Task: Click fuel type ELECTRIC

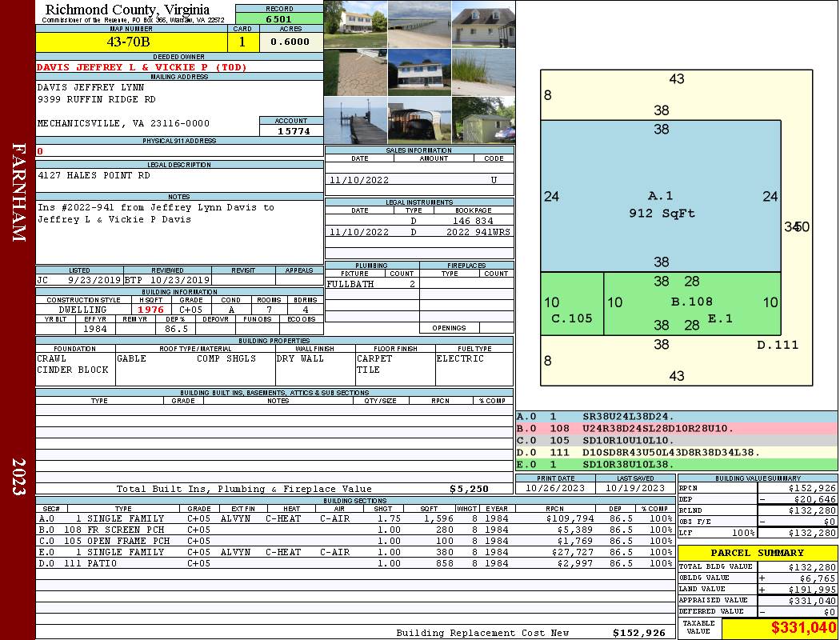Action: 460,358
